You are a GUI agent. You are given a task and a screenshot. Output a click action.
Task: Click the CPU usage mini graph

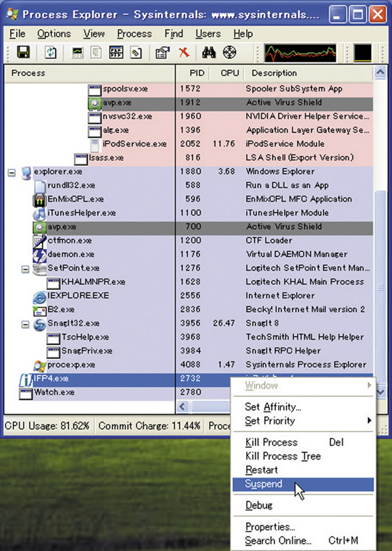(300, 53)
